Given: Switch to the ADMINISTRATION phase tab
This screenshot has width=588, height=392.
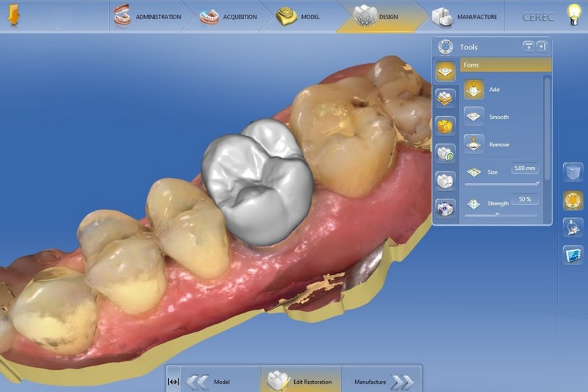Looking at the screenshot, I should (147, 16).
